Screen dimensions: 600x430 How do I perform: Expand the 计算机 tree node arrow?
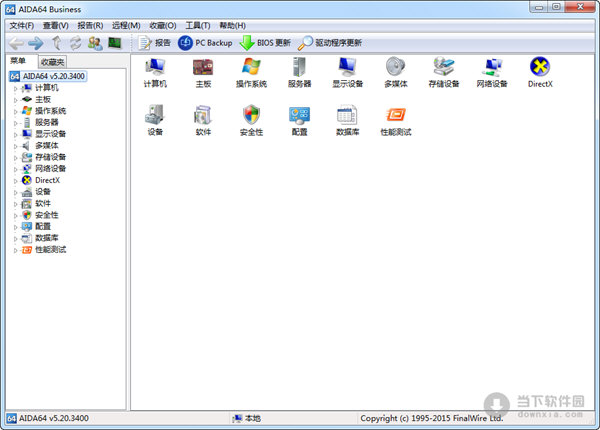click(16, 88)
